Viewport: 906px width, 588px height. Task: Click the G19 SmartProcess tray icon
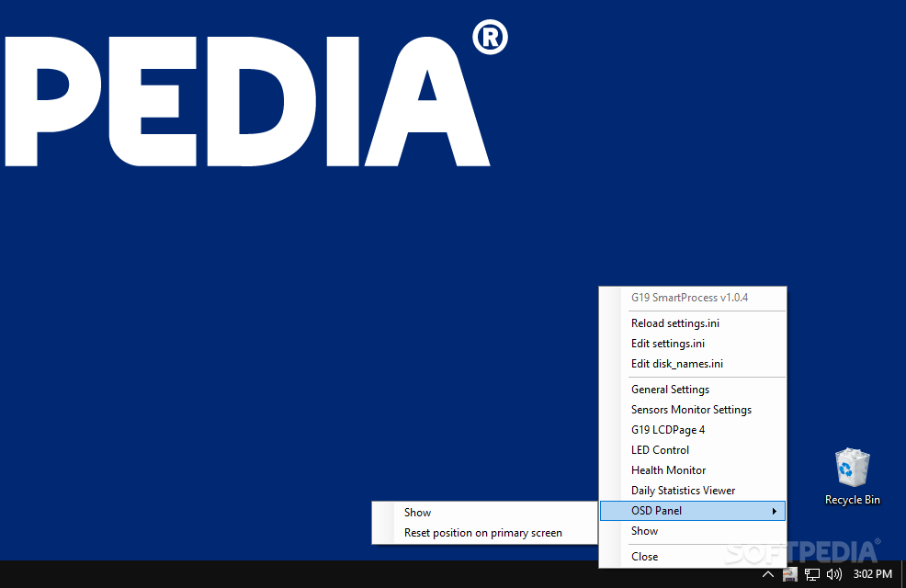click(x=789, y=574)
